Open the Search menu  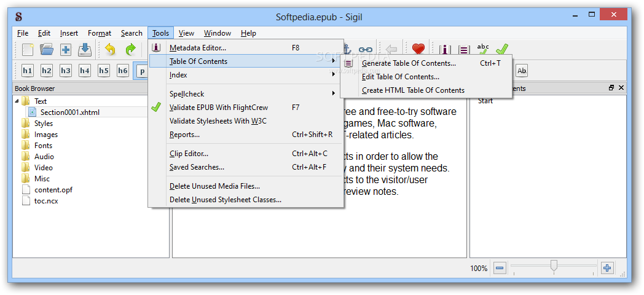(x=132, y=33)
